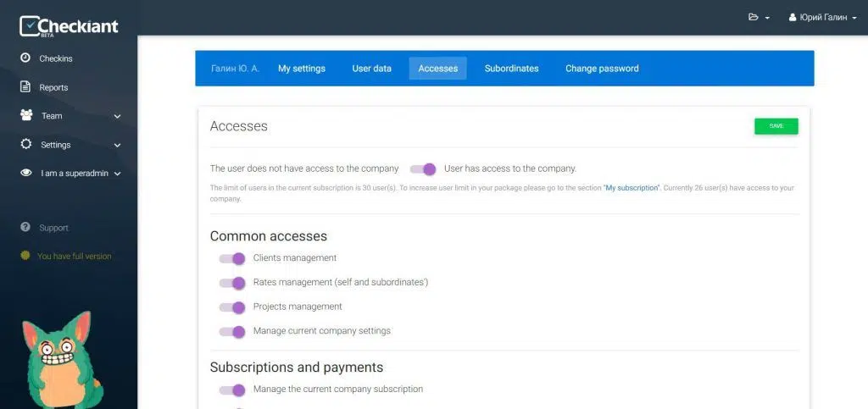Click the full version badge icon
The image size is (868, 409).
tap(25, 256)
